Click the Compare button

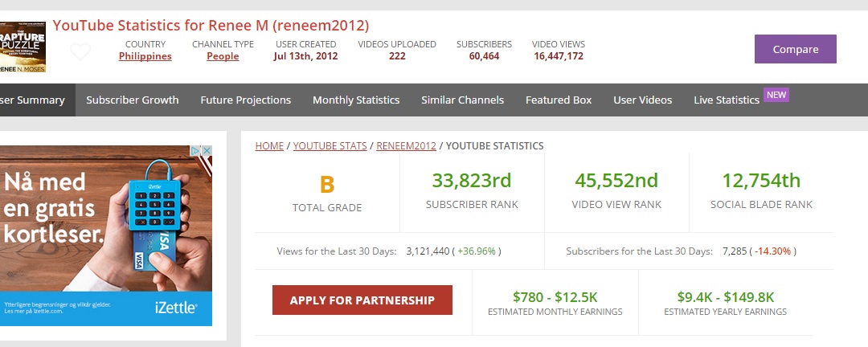tap(796, 49)
